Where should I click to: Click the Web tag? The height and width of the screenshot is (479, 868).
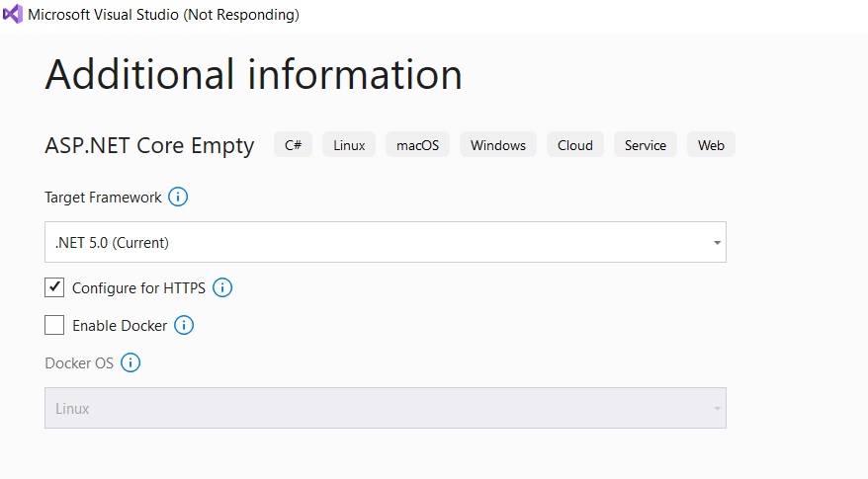pyautogui.click(x=712, y=145)
